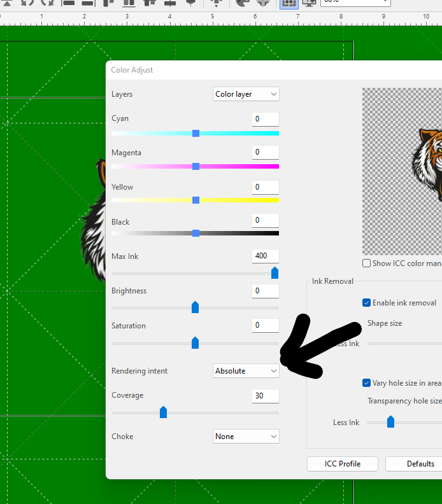Click the Shape size label
This screenshot has height=504, width=442.
(385, 323)
